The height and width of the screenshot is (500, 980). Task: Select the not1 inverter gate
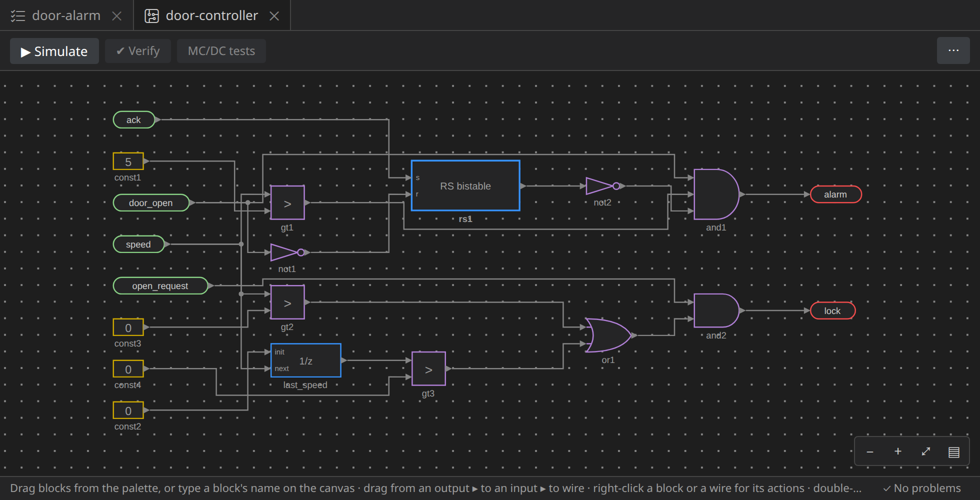[287, 252]
